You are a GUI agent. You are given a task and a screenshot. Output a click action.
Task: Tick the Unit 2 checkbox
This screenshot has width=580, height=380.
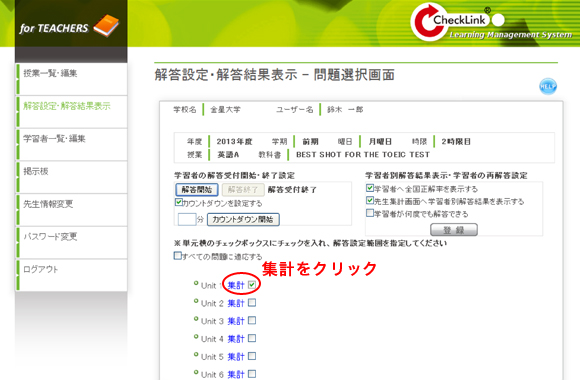click(x=252, y=303)
